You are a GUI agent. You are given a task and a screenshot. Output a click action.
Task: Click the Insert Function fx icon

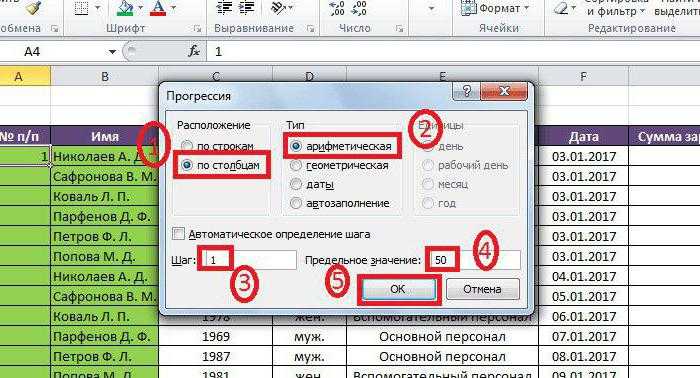pyautogui.click(x=194, y=51)
